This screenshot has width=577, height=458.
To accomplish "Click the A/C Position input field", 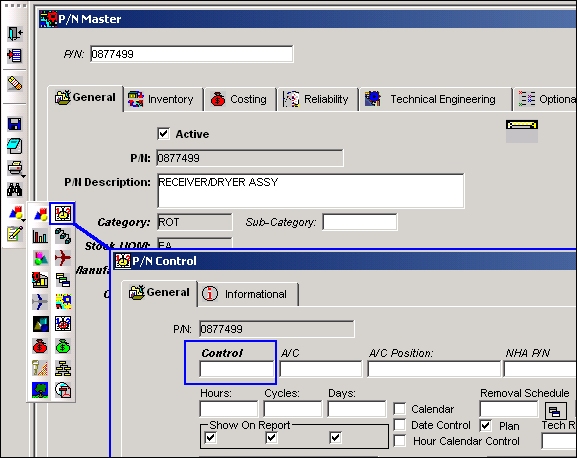I will coord(434,369).
